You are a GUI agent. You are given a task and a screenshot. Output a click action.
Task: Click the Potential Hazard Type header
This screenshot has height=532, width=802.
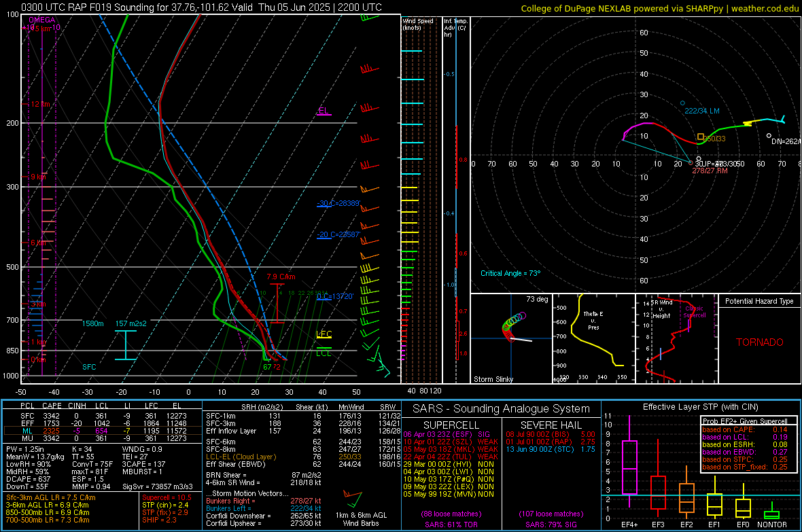[x=759, y=301]
